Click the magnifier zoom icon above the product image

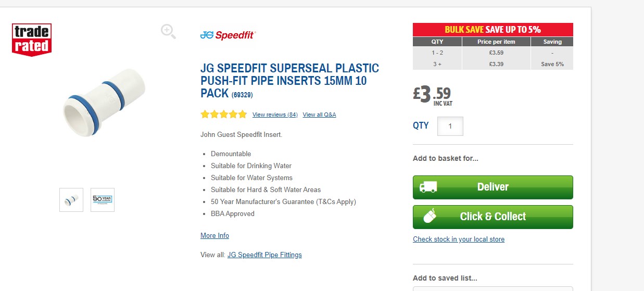tap(168, 31)
